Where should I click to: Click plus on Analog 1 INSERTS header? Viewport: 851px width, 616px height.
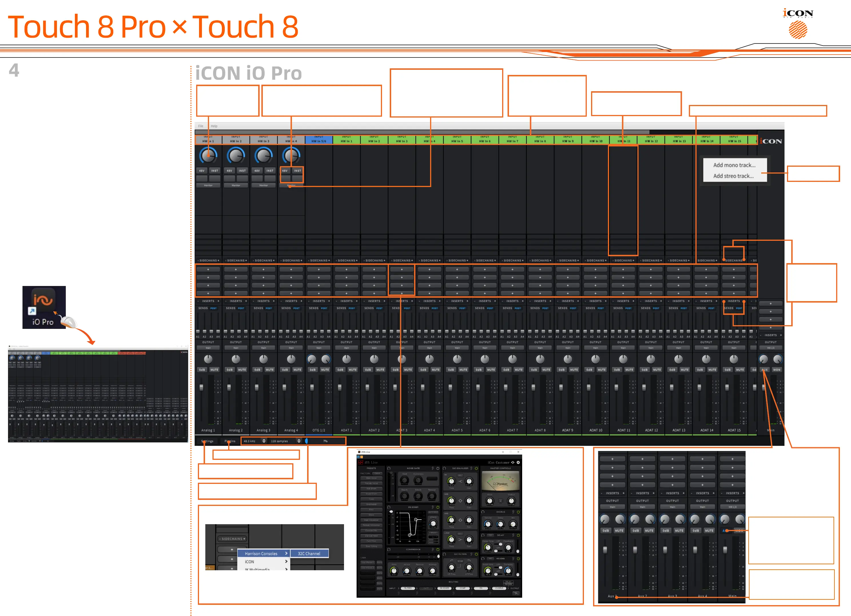[x=218, y=301]
